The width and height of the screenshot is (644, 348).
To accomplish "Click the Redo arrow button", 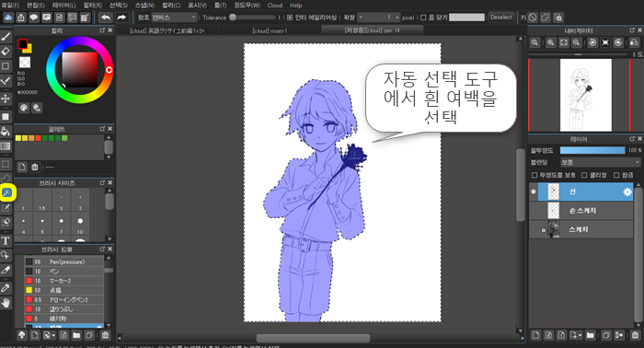I will point(121,17).
